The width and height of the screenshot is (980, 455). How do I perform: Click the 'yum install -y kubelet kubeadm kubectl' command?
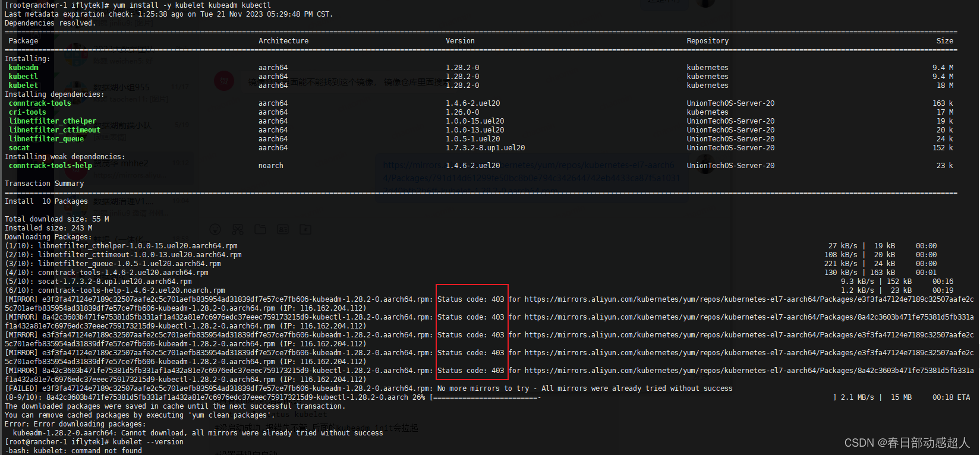click(x=192, y=5)
